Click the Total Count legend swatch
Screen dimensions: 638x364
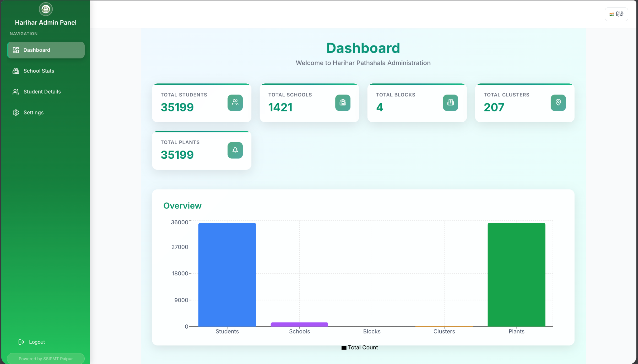click(x=344, y=348)
